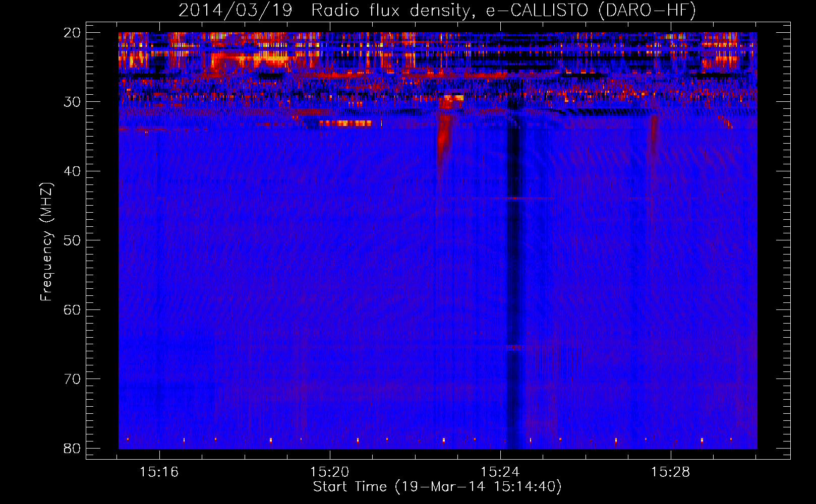Click the 50 MHz frequency tick label
The height and width of the screenshot is (504, 816).
point(73,240)
